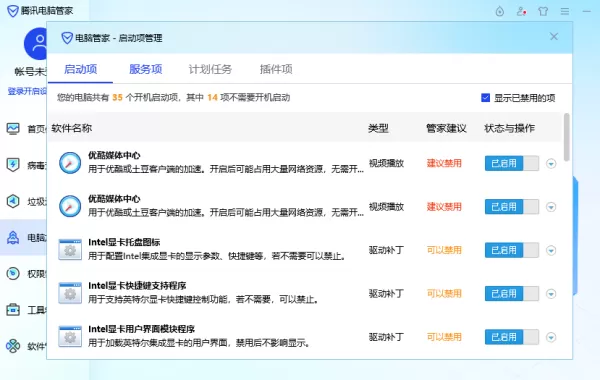Screen dimensions: 600x380
Task: Expand options arrow for Intel显卡用户界面模块程序
Action: 551,337
